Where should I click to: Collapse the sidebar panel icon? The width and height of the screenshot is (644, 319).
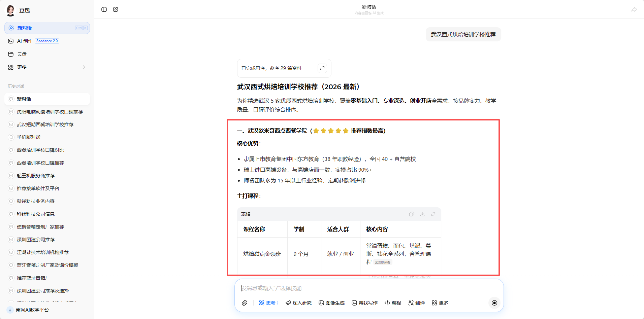click(104, 9)
